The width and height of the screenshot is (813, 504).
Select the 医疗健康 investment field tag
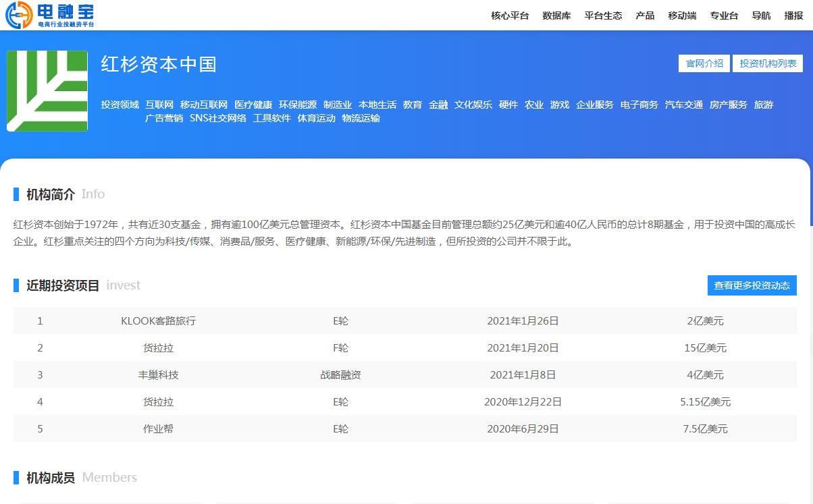point(253,105)
